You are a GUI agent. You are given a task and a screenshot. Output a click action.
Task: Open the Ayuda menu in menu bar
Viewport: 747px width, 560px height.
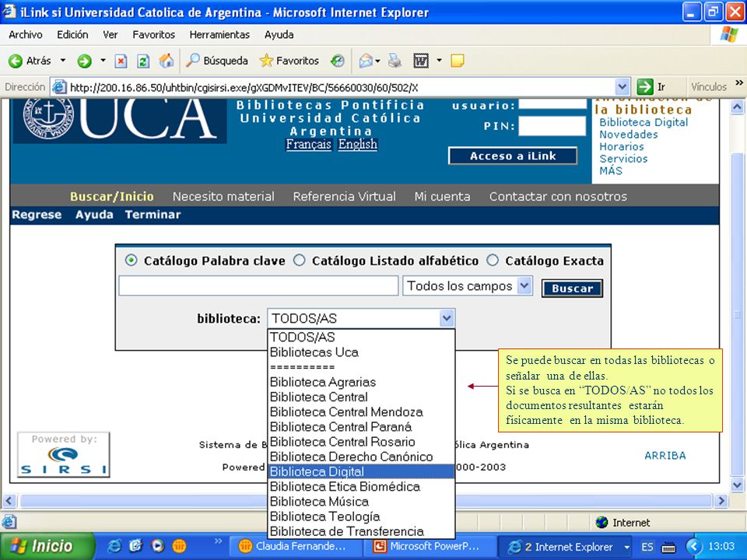pos(279,35)
